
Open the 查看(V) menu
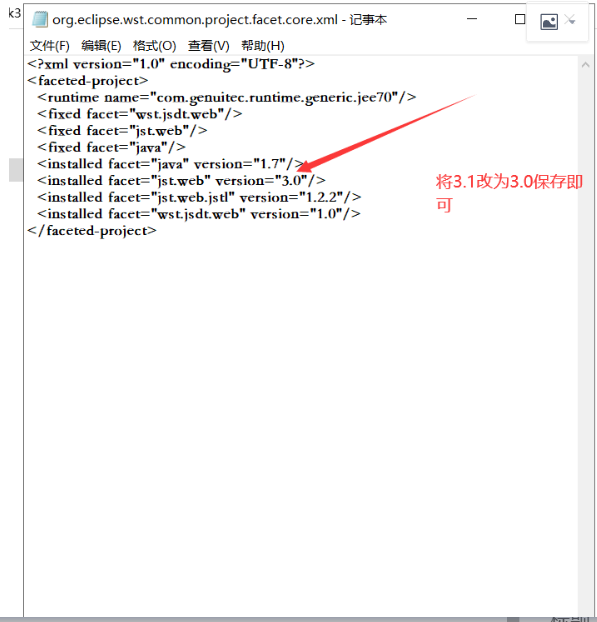[x=209, y=46]
